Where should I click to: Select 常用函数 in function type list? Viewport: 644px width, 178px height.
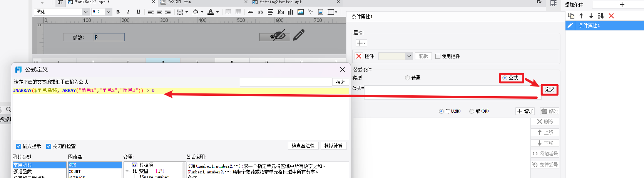tap(39, 165)
